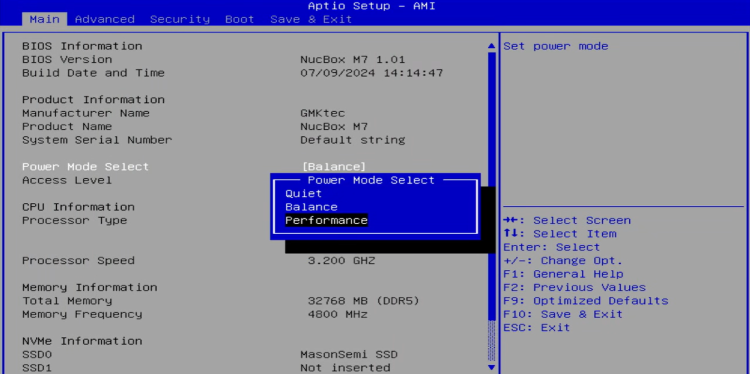Open the [Balance] power mode value
The image size is (750, 374).
point(334,166)
